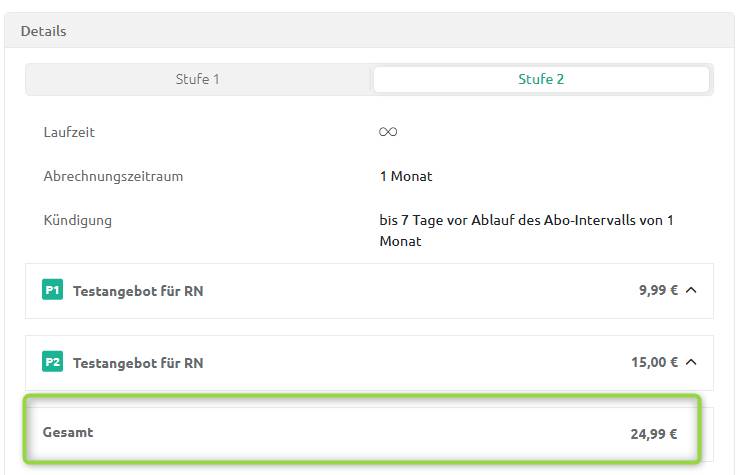Collapse the 15,00 € offer chevron

pyautogui.click(x=691, y=362)
